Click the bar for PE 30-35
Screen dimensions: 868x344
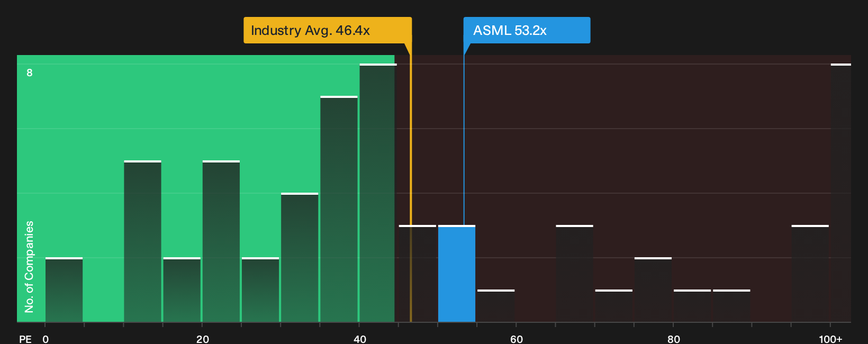pos(300,258)
